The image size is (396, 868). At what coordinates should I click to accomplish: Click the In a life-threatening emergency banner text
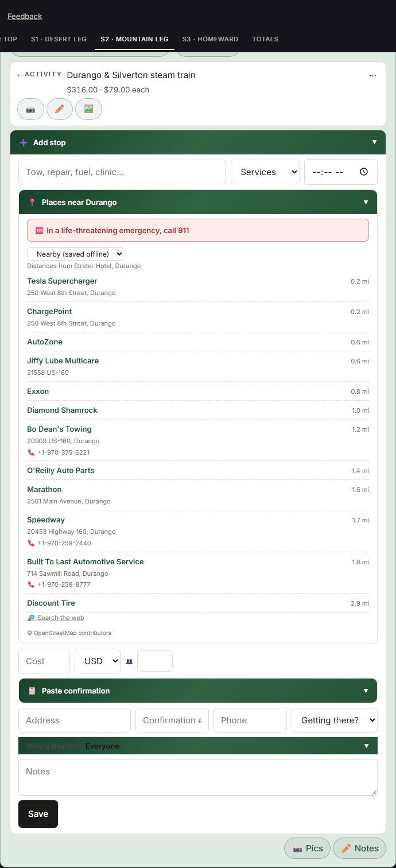coord(118,230)
